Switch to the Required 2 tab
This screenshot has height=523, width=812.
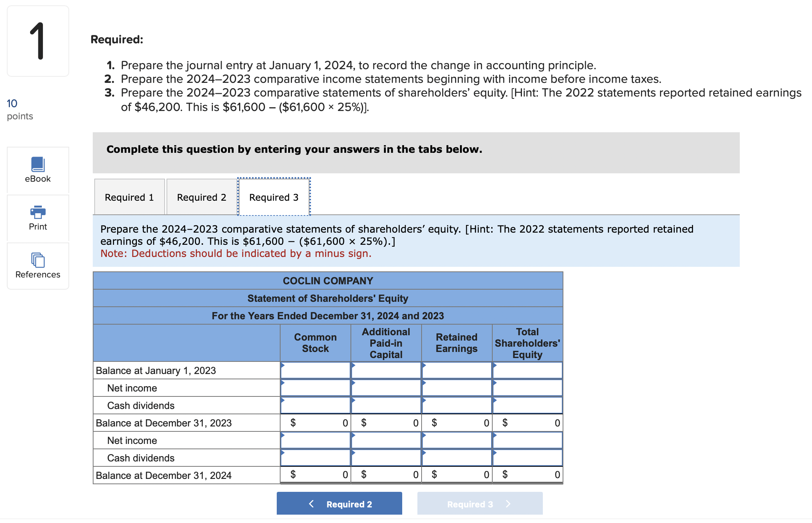[201, 197]
